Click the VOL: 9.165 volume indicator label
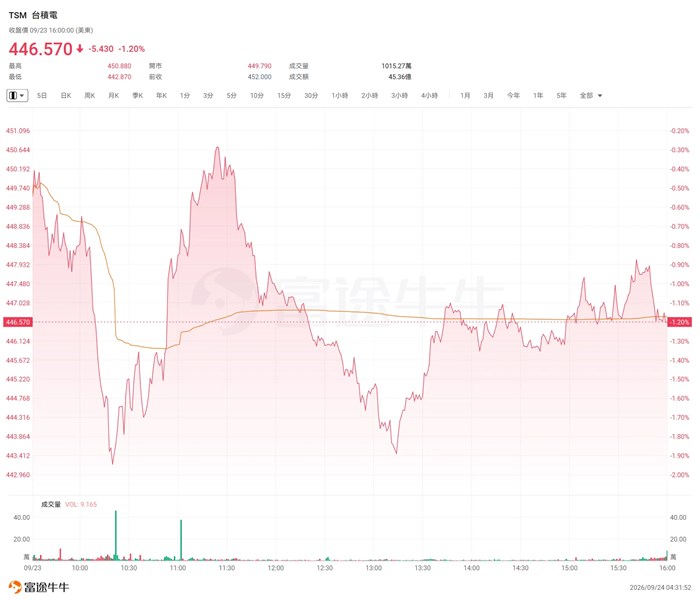The height and width of the screenshot is (602, 700). point(81,504)
